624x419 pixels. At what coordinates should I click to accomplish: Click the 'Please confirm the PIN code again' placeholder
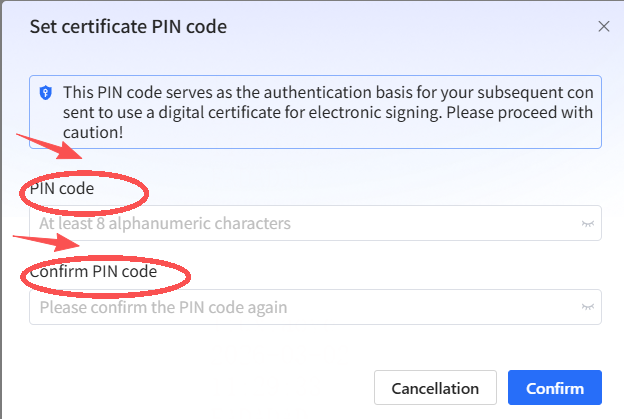coord(163,307)
